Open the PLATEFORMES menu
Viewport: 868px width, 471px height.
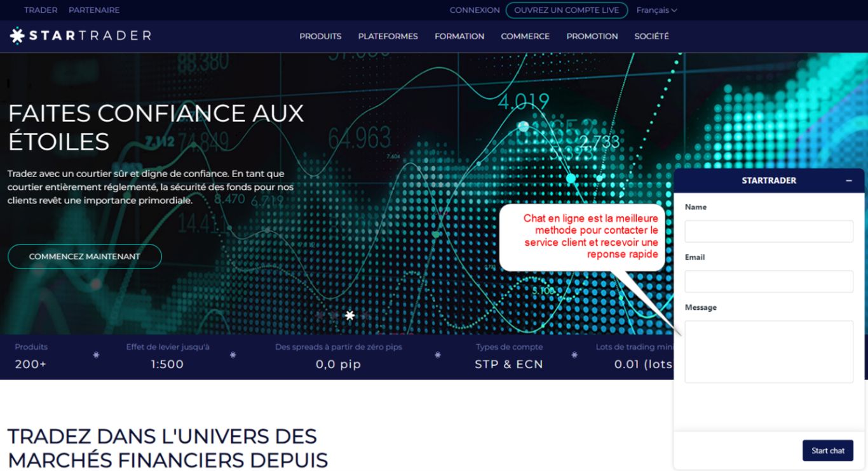click(x=388, y=36)
